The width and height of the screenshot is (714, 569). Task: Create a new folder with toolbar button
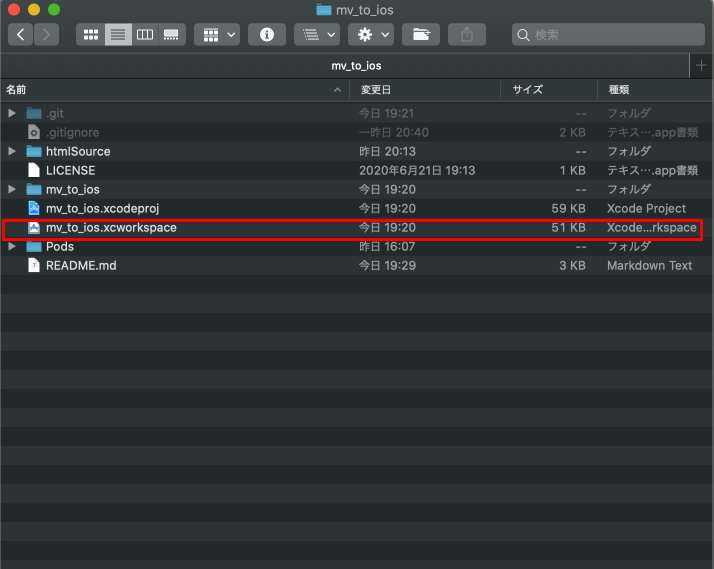[x=421, y=35]
